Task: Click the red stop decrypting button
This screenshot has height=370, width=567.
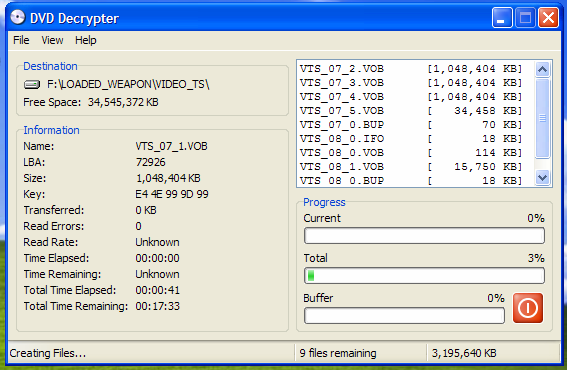Action: 528,308
